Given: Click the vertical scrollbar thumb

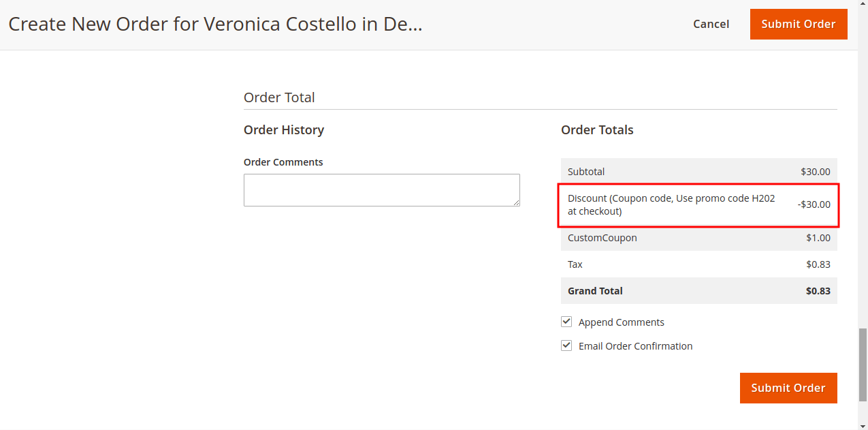Looking at the screenshot, I should click(x=863, y=365).
